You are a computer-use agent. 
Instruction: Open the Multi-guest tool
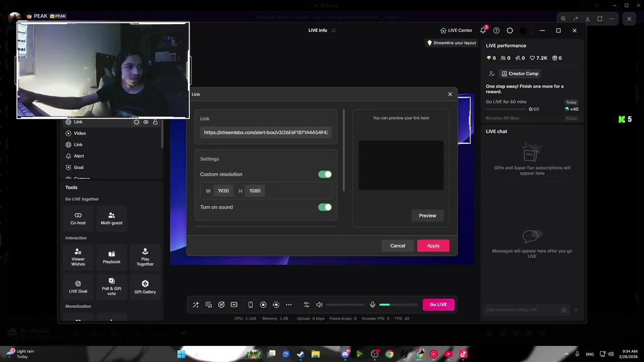(112, 218)
